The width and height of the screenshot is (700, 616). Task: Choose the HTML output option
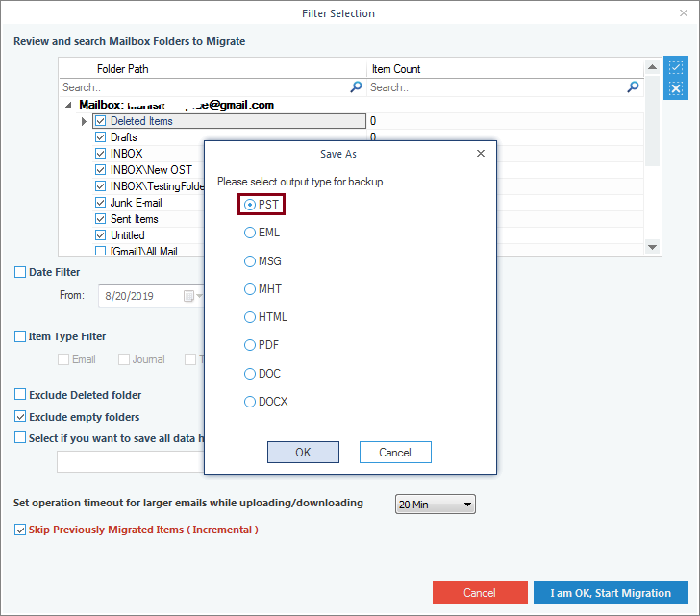pyautogui.click(x=250, y=317)
